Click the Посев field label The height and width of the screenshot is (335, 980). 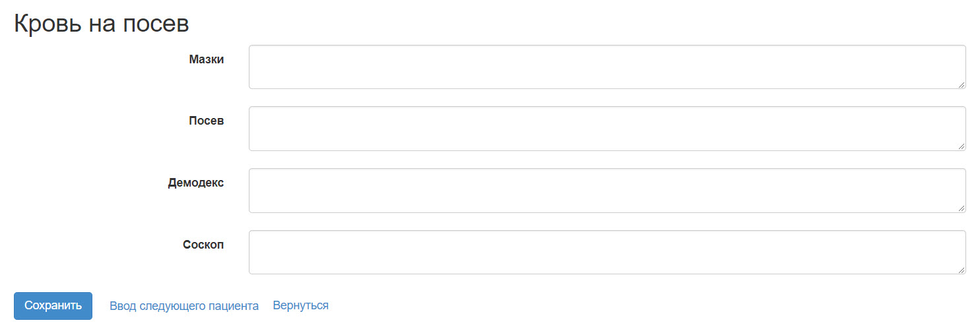(206, 121)
